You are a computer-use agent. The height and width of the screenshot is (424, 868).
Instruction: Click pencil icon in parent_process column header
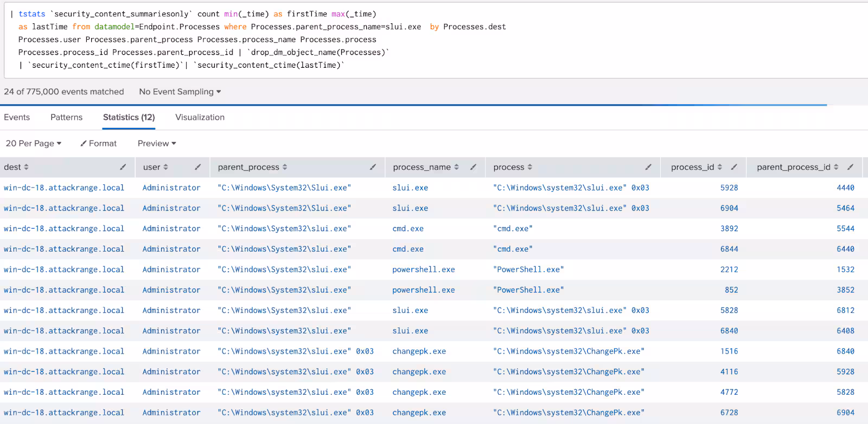[373, 167]
